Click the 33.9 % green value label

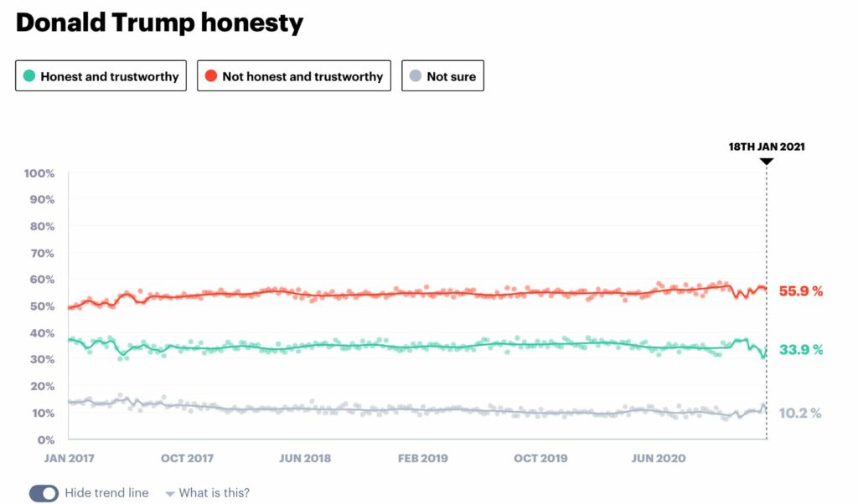click(801, 350)
